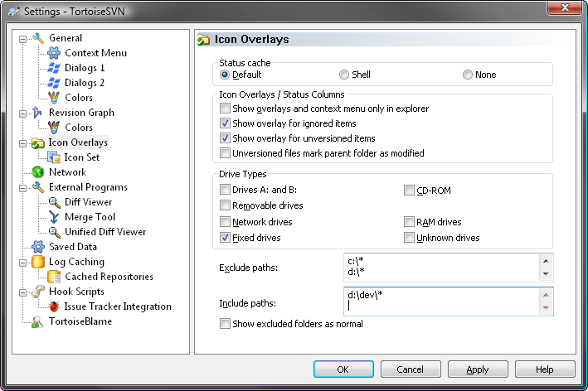
Task: Click the Hook Scripts icon
Action: (x=38, y=292)
